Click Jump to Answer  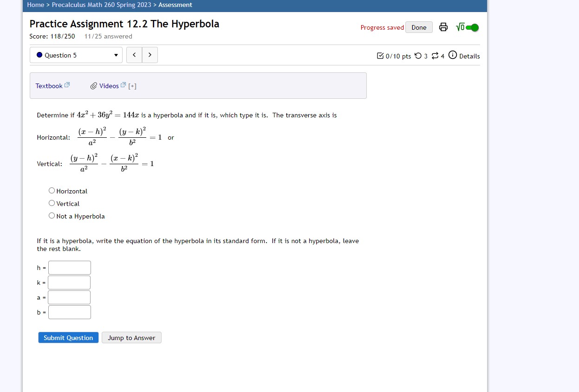pos(131,337)
